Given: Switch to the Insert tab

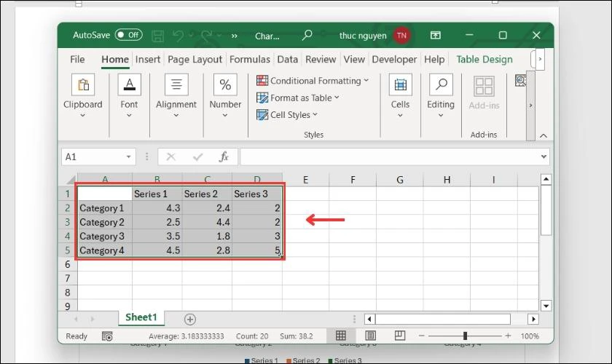Looking at the screenshot, I should pyautogui.click(x=148, y=59).
